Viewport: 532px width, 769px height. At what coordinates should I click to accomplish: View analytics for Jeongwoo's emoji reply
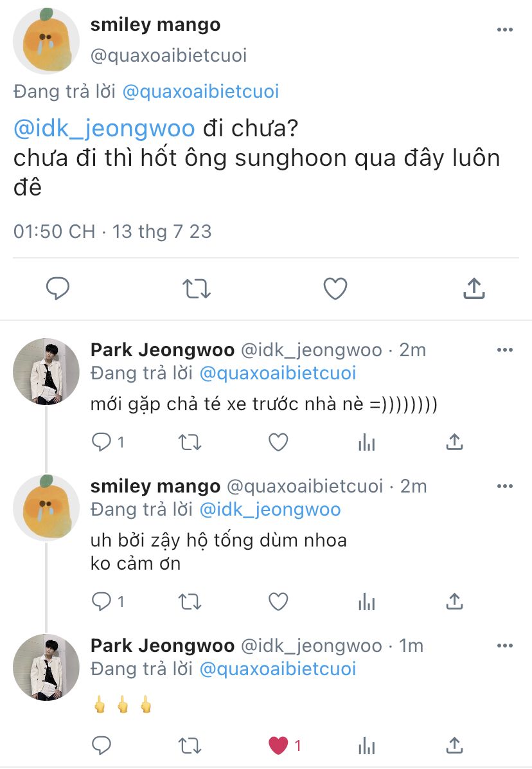tap(366, 745)
